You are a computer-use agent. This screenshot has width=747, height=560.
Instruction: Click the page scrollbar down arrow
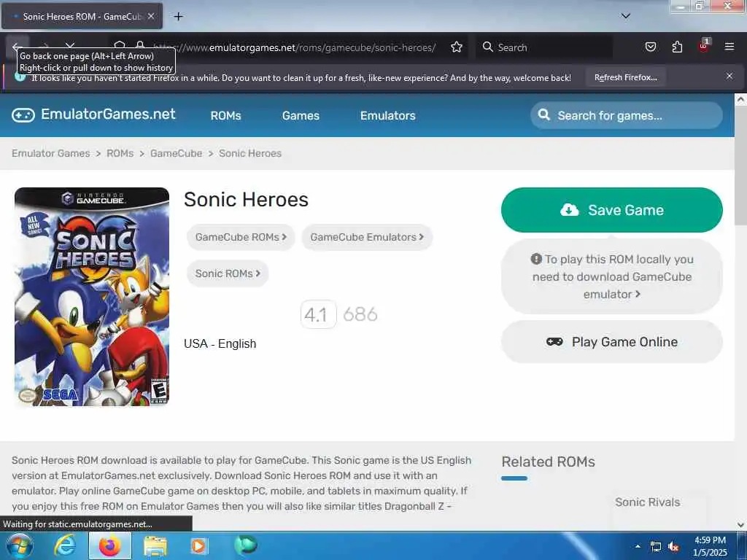click(x=740, y=525)
